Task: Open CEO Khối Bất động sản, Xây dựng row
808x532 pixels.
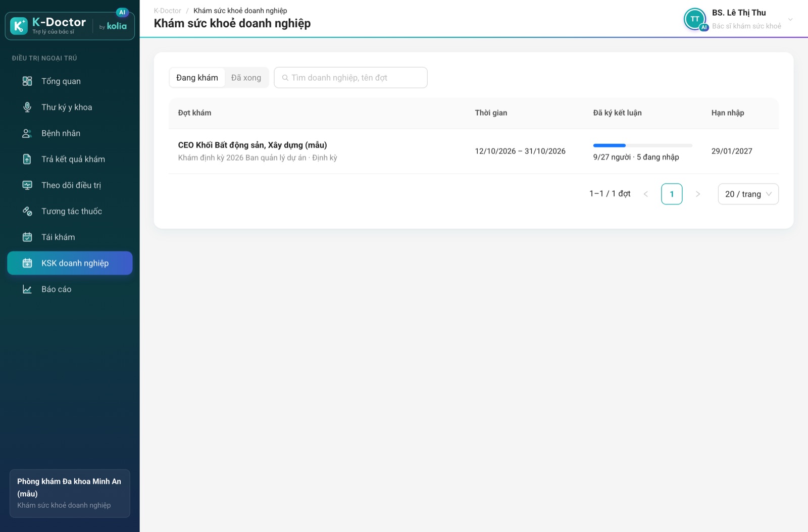Action: (474, 151)
